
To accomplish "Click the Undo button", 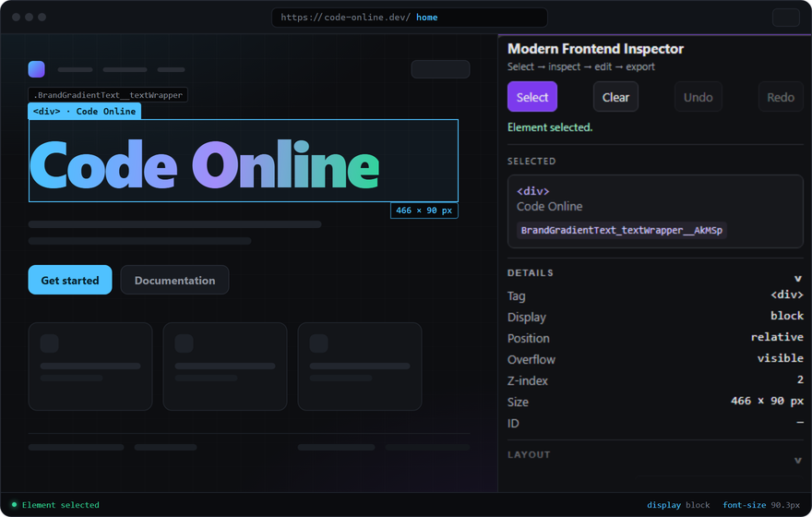I will [699, 97].
